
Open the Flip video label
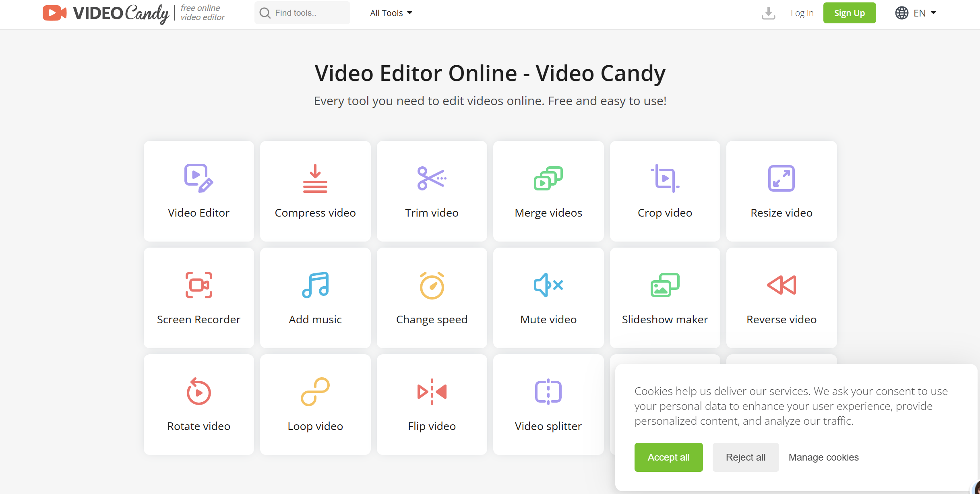[432, 426]
